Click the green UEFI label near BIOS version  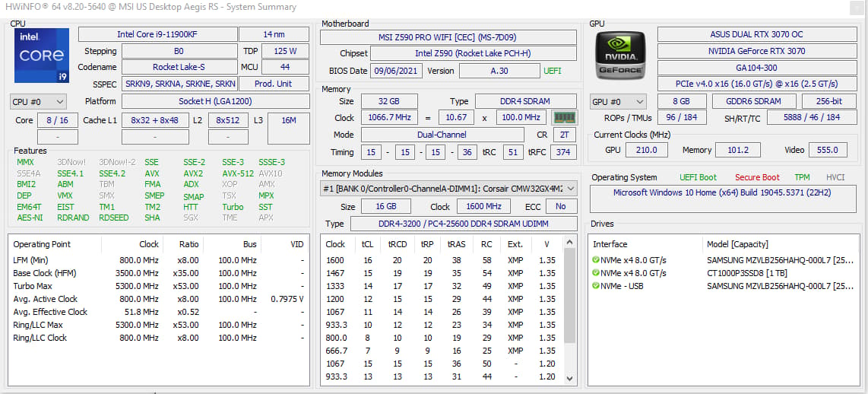coord(552,71)
